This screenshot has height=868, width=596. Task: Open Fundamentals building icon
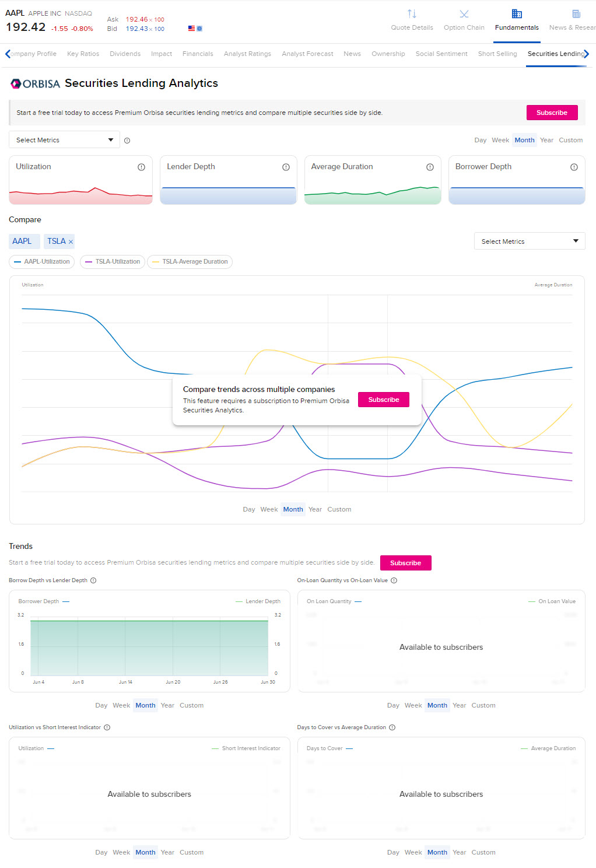coord(517,14)
